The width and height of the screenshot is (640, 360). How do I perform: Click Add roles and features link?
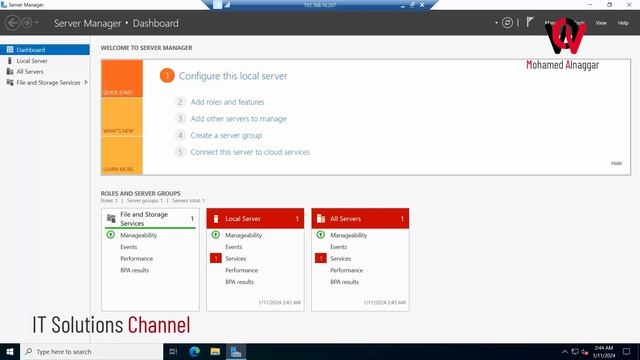click(227, 102)
